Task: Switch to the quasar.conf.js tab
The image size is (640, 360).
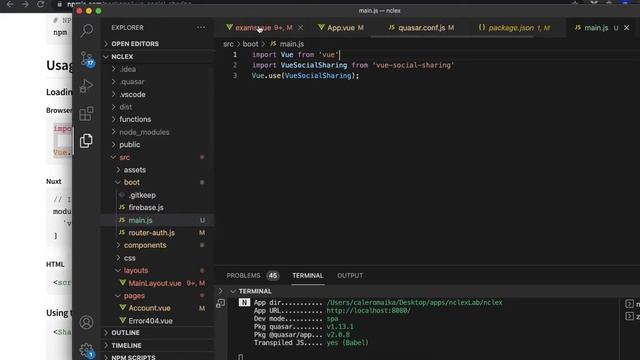Action: coord(421,28)
